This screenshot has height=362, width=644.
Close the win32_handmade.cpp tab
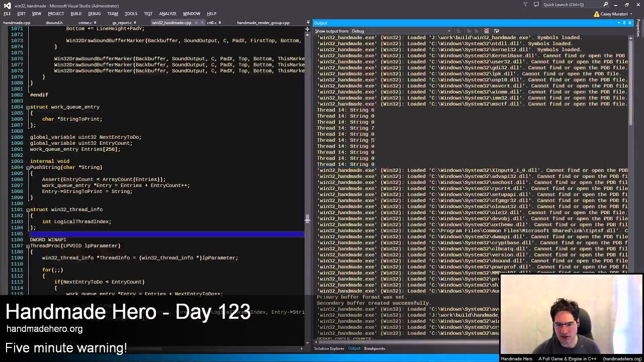pos(202,23)
